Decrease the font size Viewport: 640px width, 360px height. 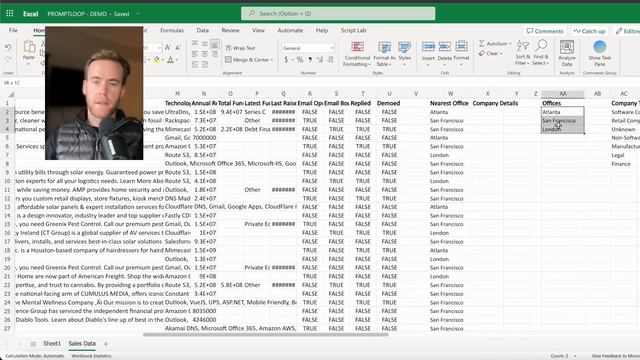178,48
